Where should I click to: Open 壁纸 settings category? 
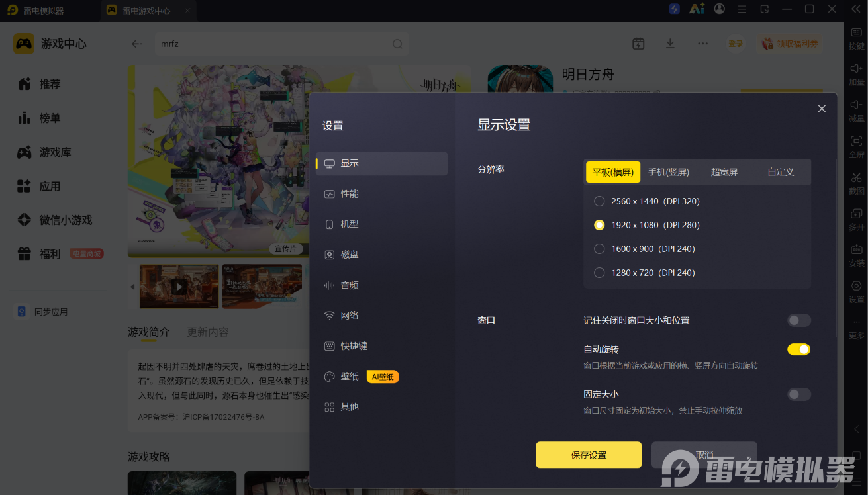click(382, 377)
